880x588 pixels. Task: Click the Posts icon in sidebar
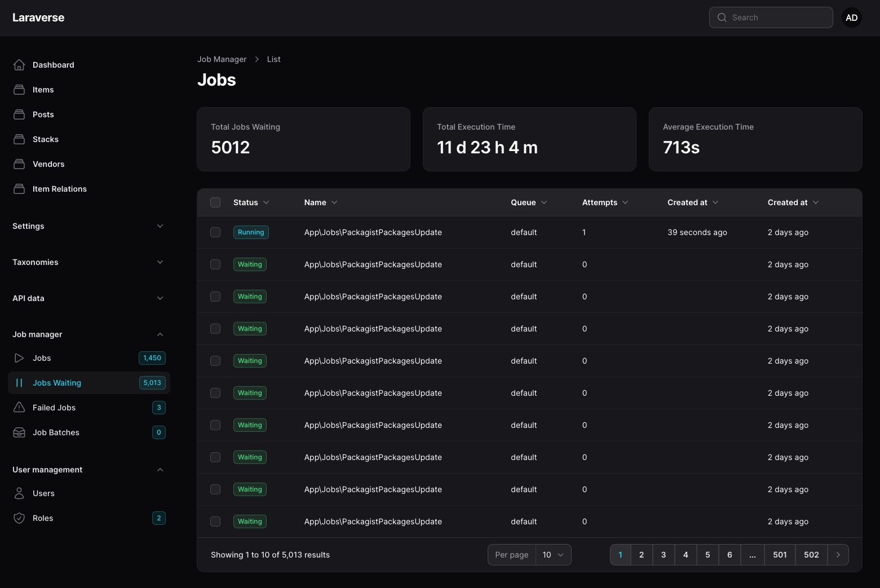coord(19,114)
